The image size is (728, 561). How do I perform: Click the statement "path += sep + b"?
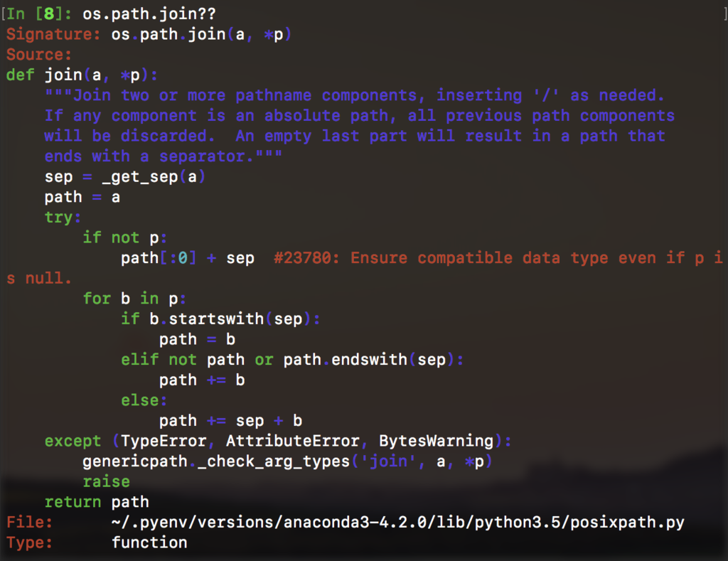(230, 421)
